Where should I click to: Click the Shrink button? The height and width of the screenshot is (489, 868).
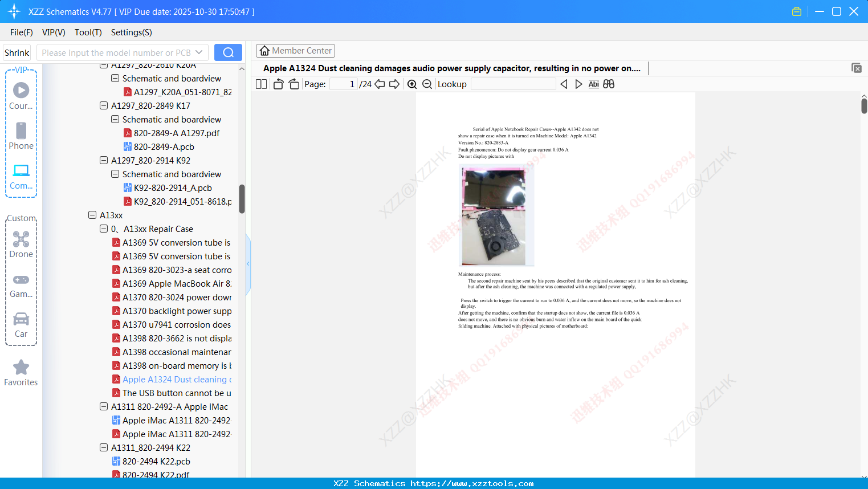[x=17, y=52]
